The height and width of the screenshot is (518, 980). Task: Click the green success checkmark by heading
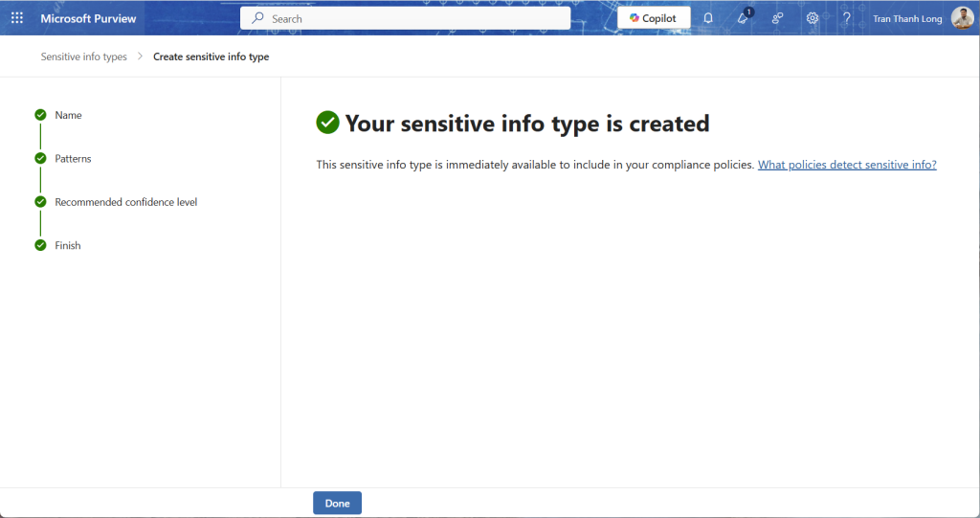pyautogui.click(x=328, y=123)
